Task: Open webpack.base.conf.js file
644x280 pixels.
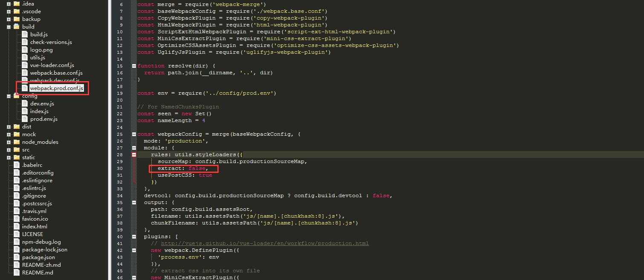Action: (56, 73)
